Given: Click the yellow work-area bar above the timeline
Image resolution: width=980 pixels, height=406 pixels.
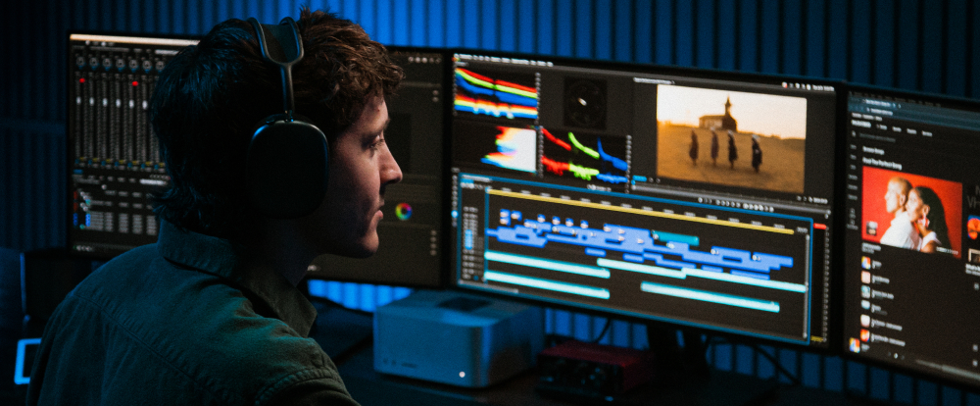Looking at the screenshot, I should pos(641,212).
